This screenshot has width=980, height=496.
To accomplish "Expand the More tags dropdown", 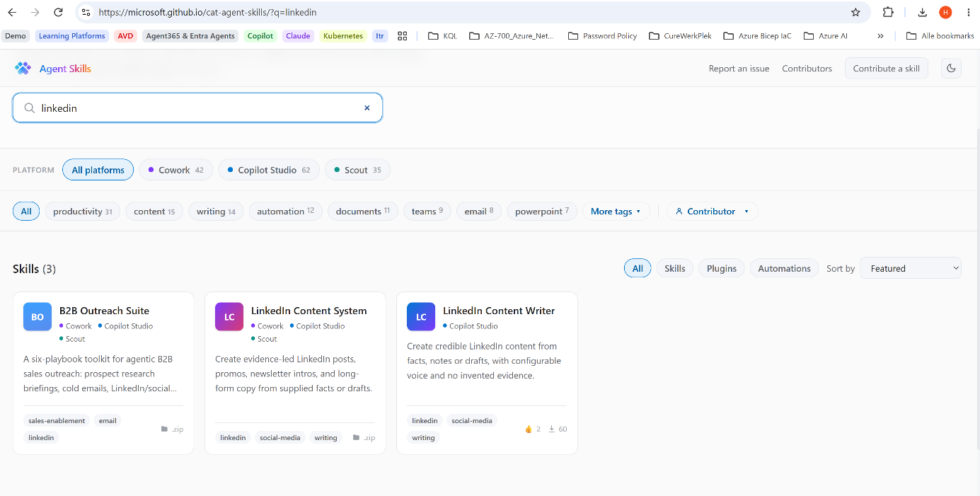I will coord(616,211).
